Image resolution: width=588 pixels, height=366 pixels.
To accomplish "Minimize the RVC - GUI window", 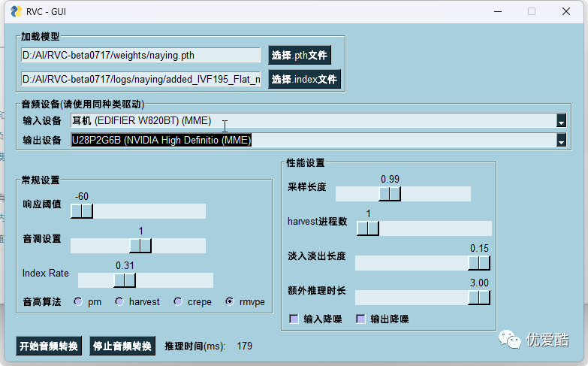I will tap(498, 11).
